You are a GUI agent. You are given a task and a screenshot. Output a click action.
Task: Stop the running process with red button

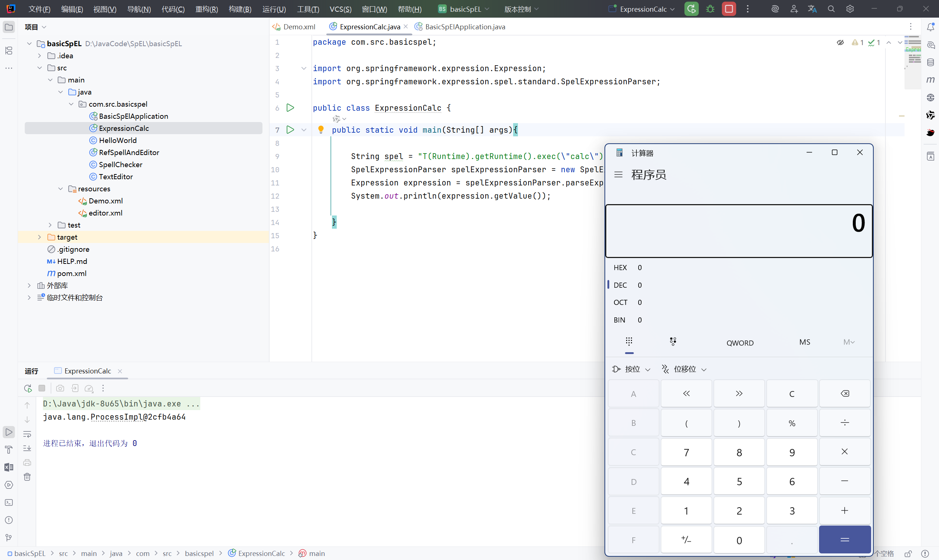click(729, 9)
